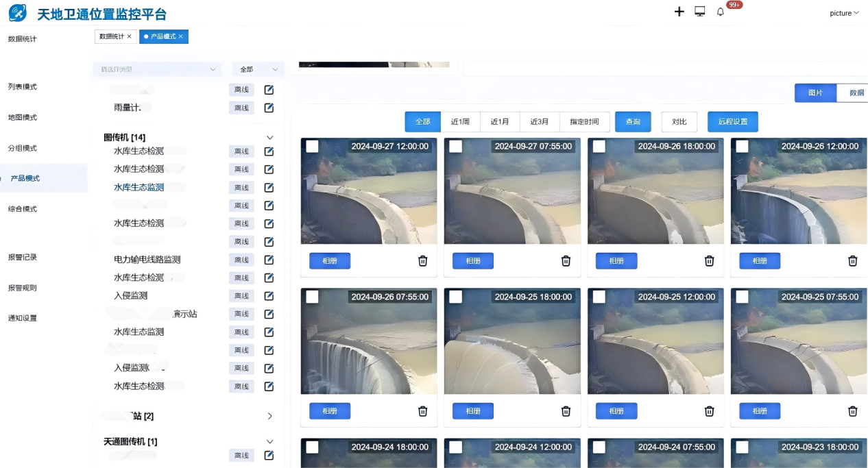This screenshot has height=468, width=868.
Task: Open the monitor screen icon in header
Action: (x=700, y=12)
